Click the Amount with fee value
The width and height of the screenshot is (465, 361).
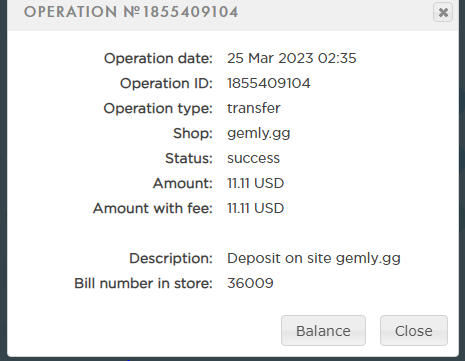256,208
